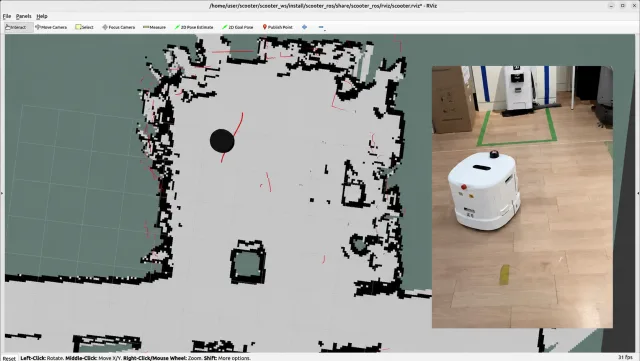Click the 31 fps readout

coord(625,357)
